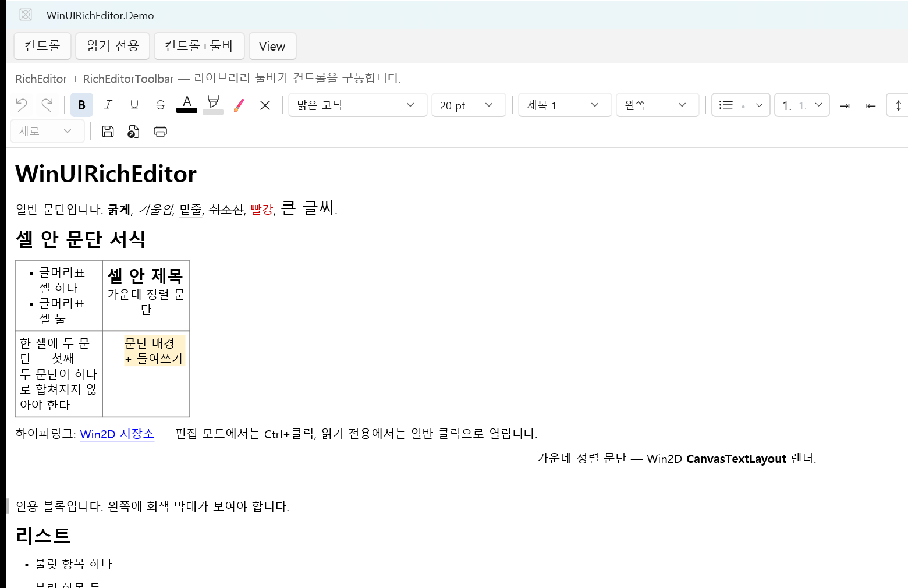The height and width of the screenshot is (588, 908).
Task: Click the 한 셀에 두 문단 table cell
Action: click(59, 374)
